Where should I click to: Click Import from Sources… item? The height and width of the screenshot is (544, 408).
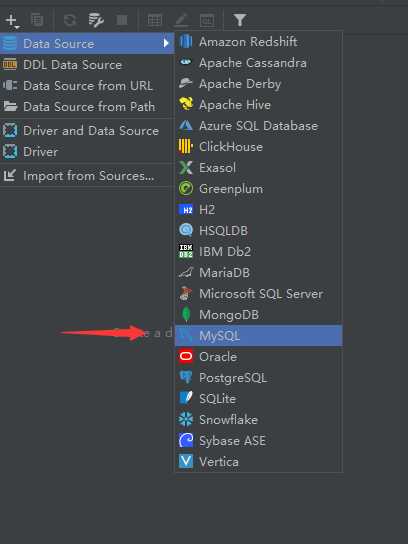point(87,176)
